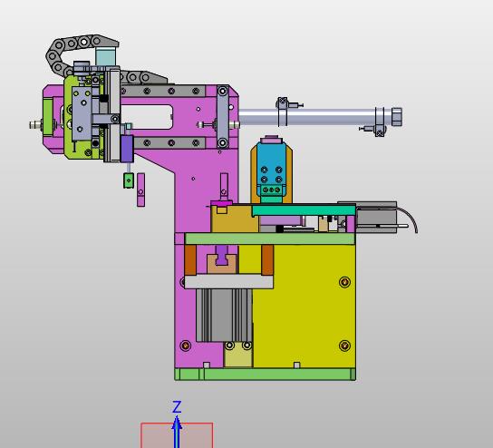The image size is (493, 448).
Task: Pick the bolt at far left end
Action: click(36, 124)
